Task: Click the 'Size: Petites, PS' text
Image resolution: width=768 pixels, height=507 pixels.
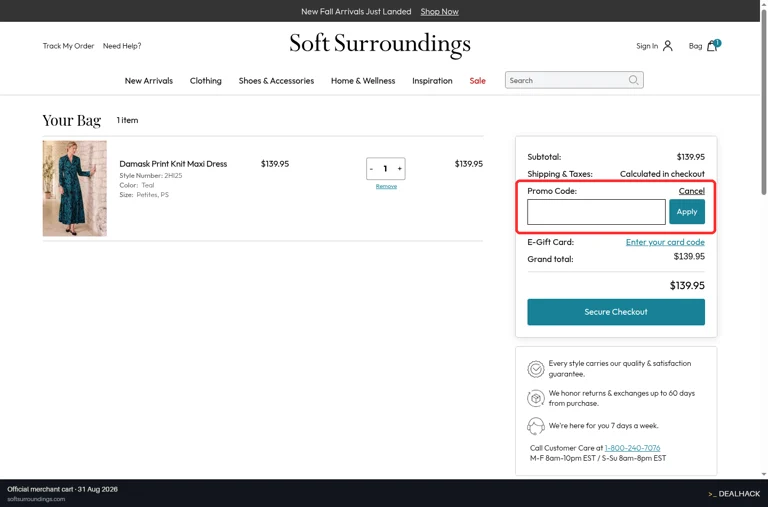Action: click(x=144, y=194)
